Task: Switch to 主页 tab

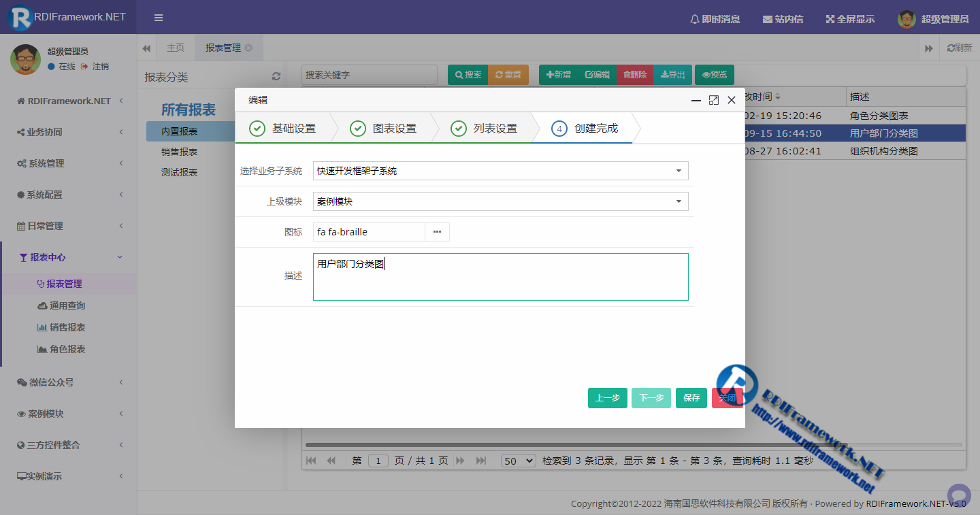Action: coord(176,48)
